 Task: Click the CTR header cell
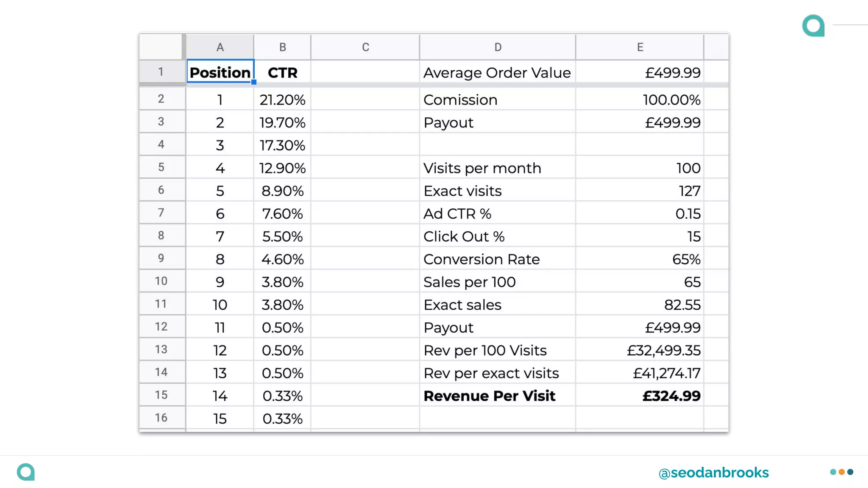click(x=282, y=72)
